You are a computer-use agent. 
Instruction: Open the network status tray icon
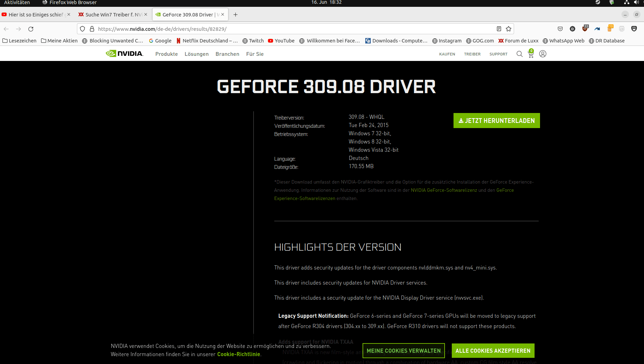(627, 2)
